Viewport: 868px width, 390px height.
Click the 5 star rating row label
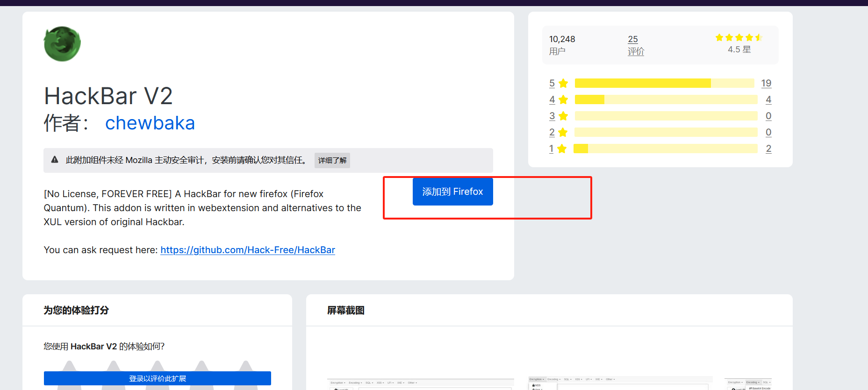click(x=552, y=83)
